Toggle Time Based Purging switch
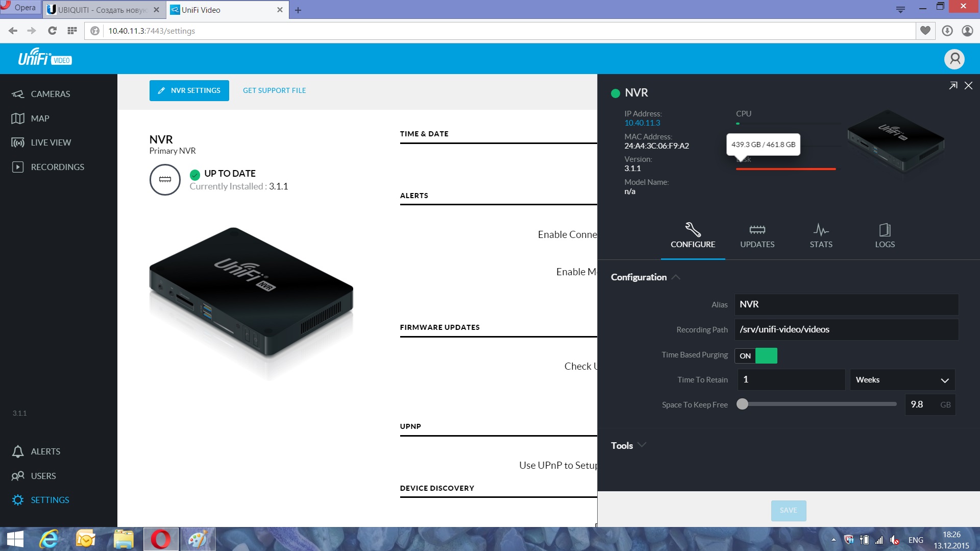Screen dimensions: 980x551 pyautogui.click(x=756, y=355)
